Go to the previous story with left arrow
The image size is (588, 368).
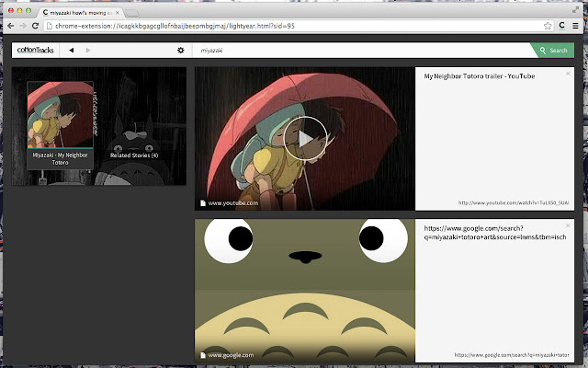[72, 51]
